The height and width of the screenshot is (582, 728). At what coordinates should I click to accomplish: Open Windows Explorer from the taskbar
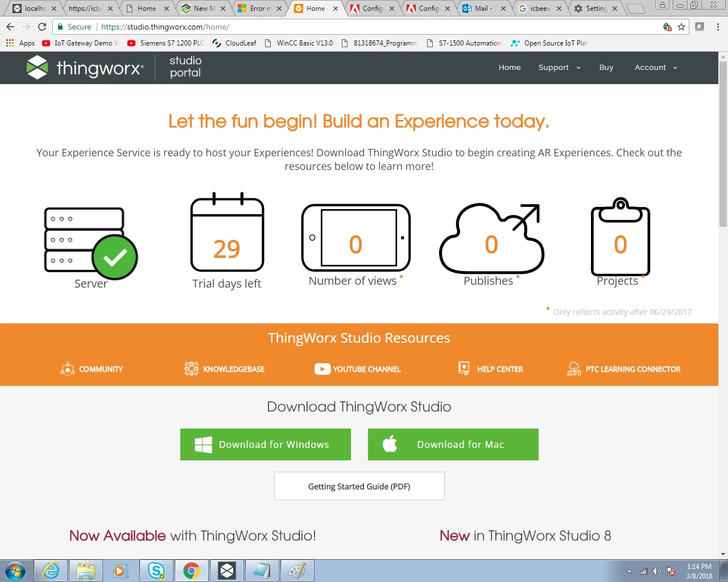click(86, 571)
